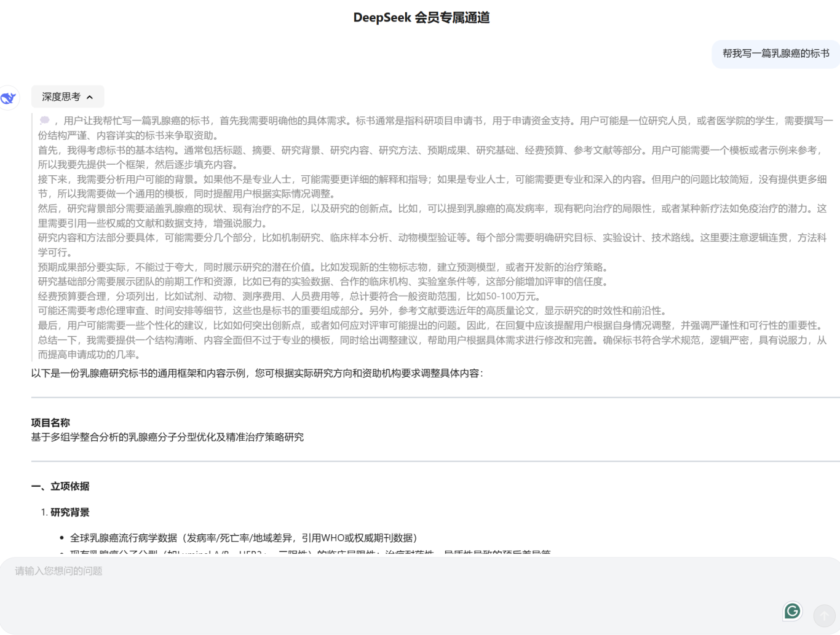The width and height of the screenshot is (840, 635).
Task: Click bullet 全球乳腺癌流行病学数据
Action: [x=244, y=538]
